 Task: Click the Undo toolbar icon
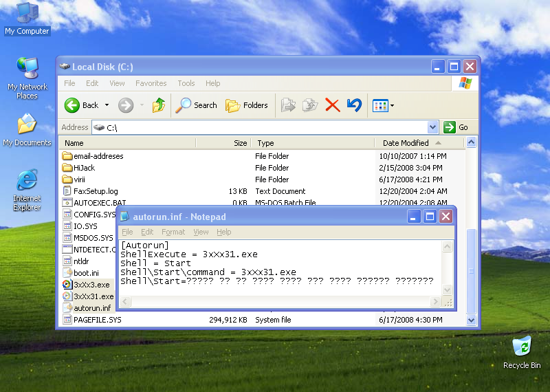[x=354, y=105]
